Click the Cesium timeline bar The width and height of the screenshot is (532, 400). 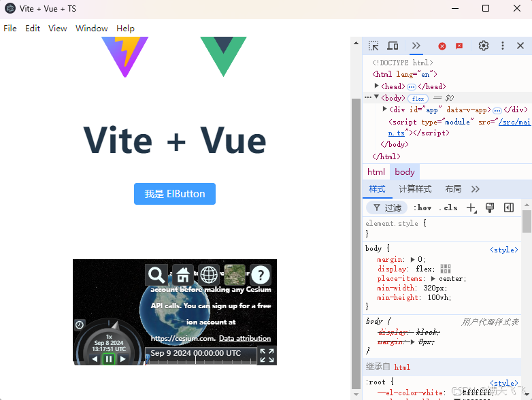pos(201,356)
